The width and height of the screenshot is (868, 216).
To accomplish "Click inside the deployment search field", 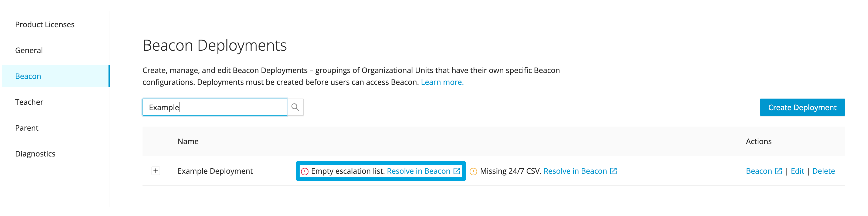I will 215,107.
